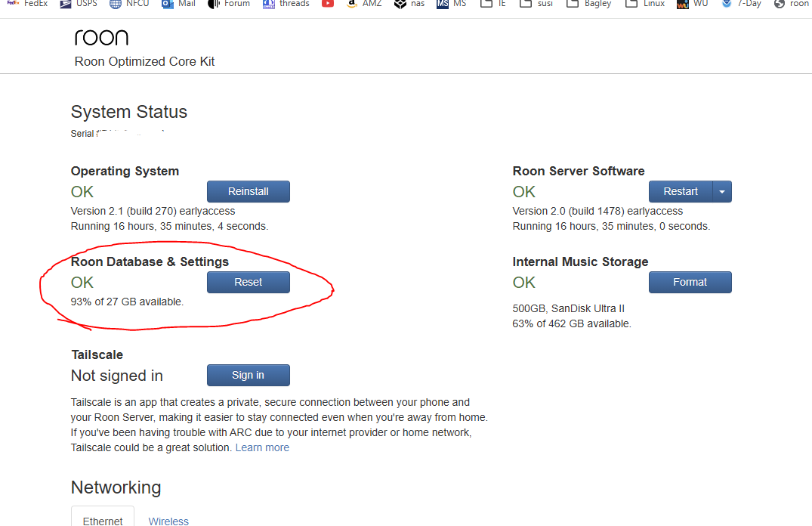Click '63% of 462 GB available.' text
The image size is (812, 526).
(572, 324)
